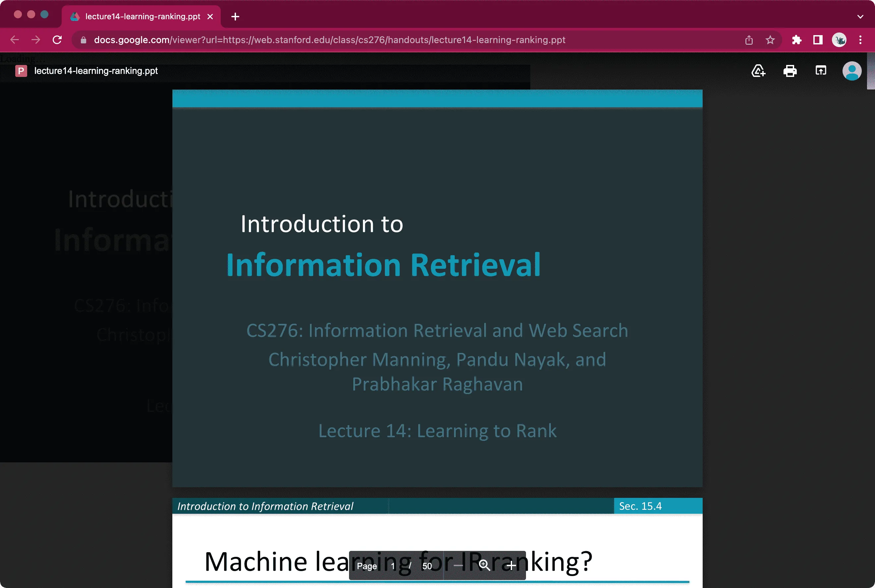Click the Chrome profile avatar
The height and width of the screenshot is (588, 875).
pyautogui.click(x=840, y=40)
